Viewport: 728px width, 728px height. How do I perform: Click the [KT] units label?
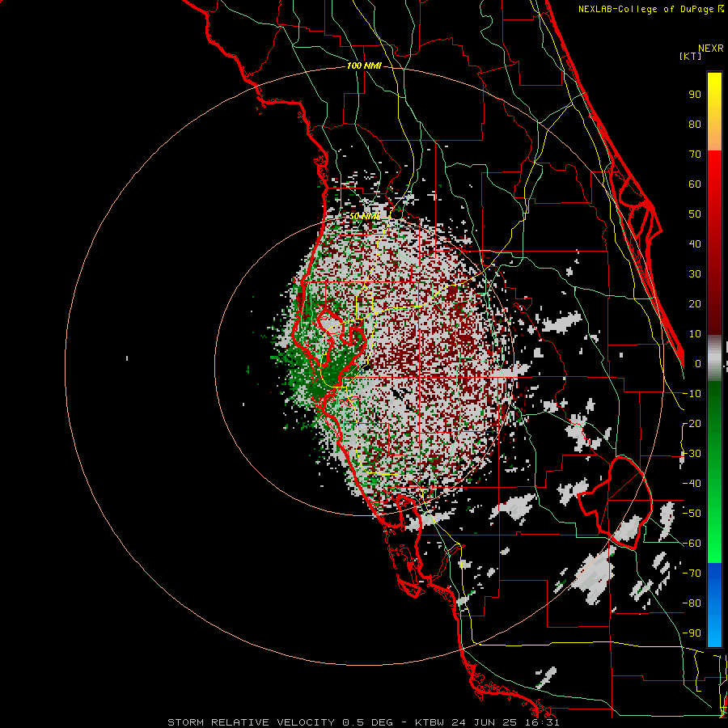[691, 56]
